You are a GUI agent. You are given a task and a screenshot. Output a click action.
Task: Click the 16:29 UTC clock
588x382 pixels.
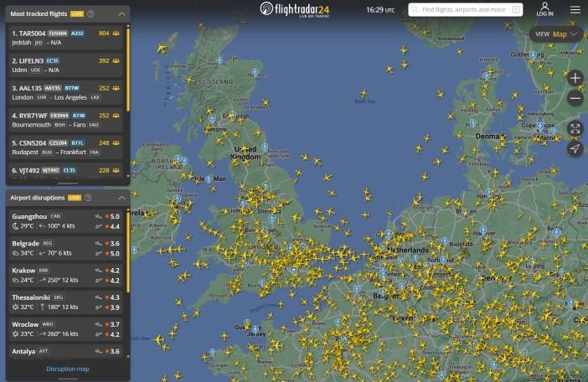coord(380,10)
